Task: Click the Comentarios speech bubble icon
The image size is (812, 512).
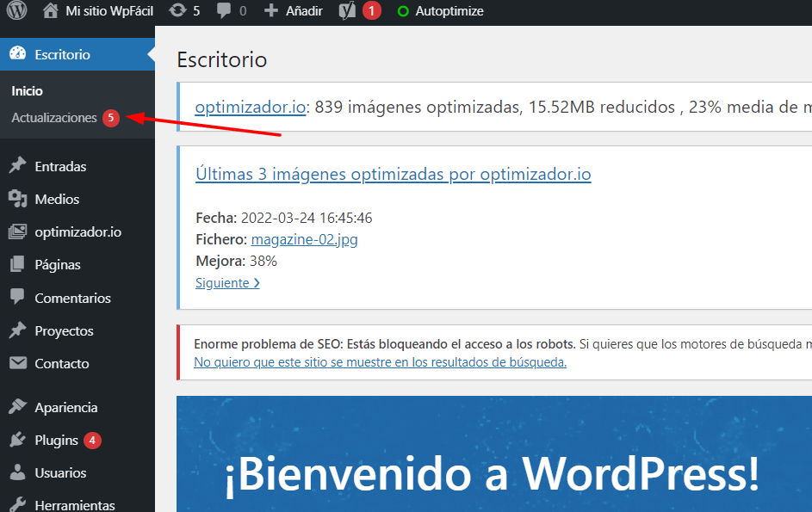Action: (x=17, y=297)
